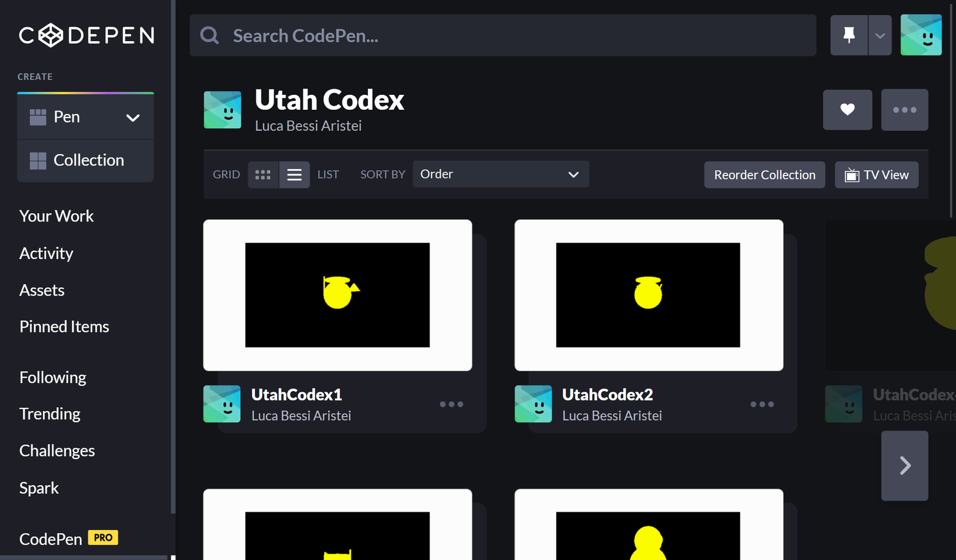Switch to list view layout
Screen dimensions: 956x560
[x=295, y=174]
